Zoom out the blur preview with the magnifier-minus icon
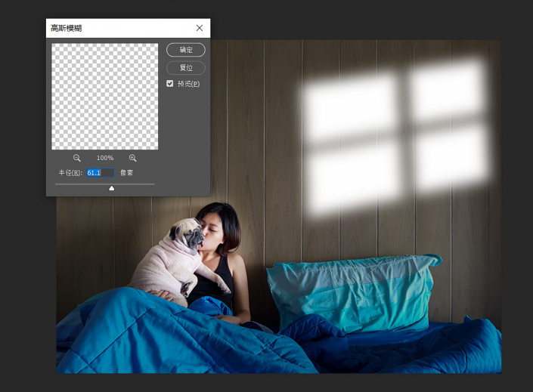Viewport: 533px width, 392px height. tap(77, 158)
